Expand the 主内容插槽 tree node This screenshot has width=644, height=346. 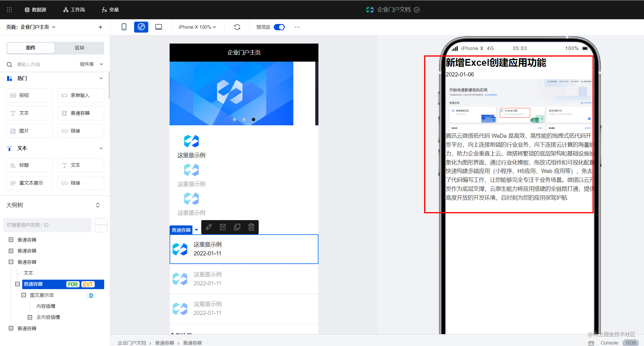pos(30,317)
